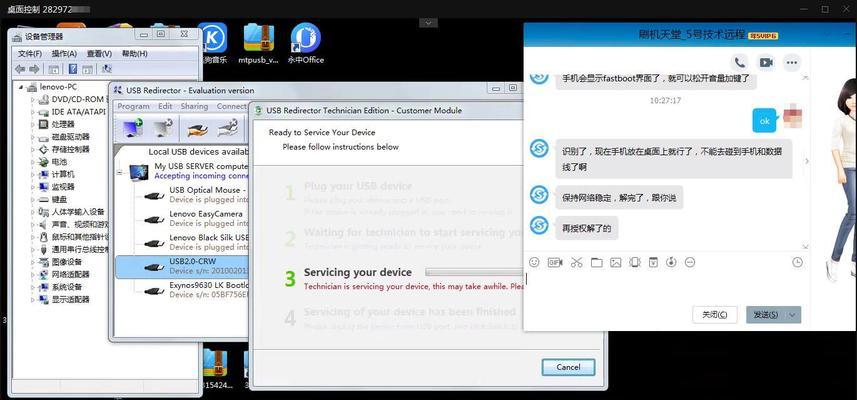Image resolution: width=857 pixels, height=400 pixels.
Task: Send a file using the folder icon
Action: 596,263
